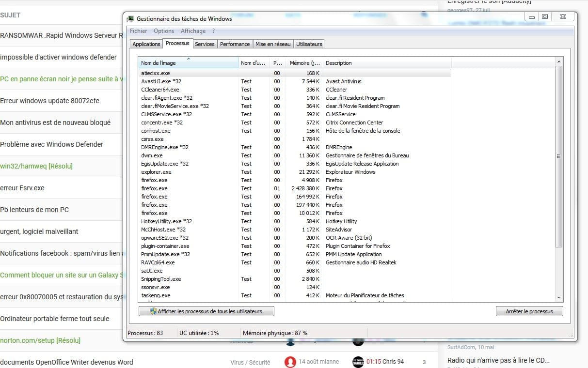Select the firefox.exe row using 2 428 380 K
The width and height of the screenshot is (588, 368).
[294, 188]
